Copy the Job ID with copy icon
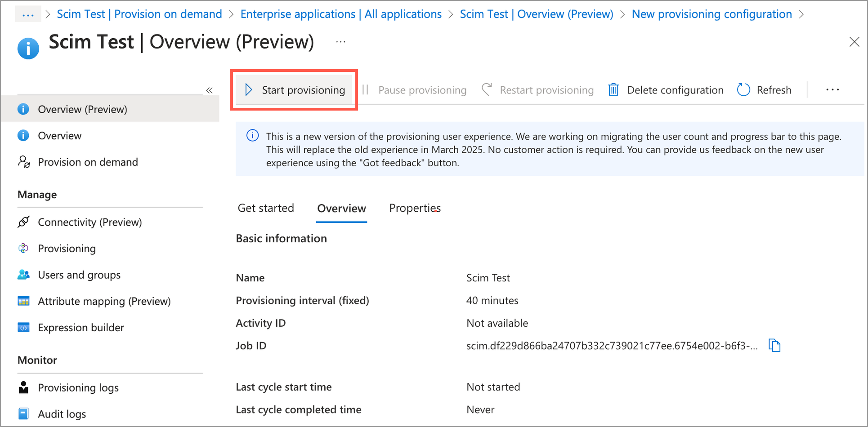Screen dimensions: 868x427 point(774,345)
